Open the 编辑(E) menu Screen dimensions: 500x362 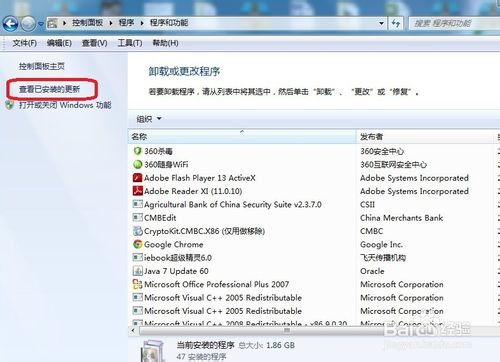pyautogui.click(x=59, y=43)
